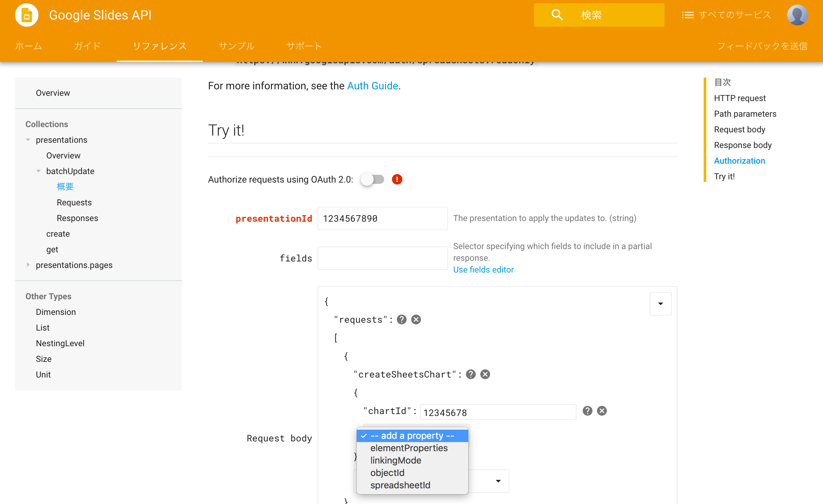Open the サンプル tab
The image size is (823, 504).
pyautogui.click(x=237, y=46)
